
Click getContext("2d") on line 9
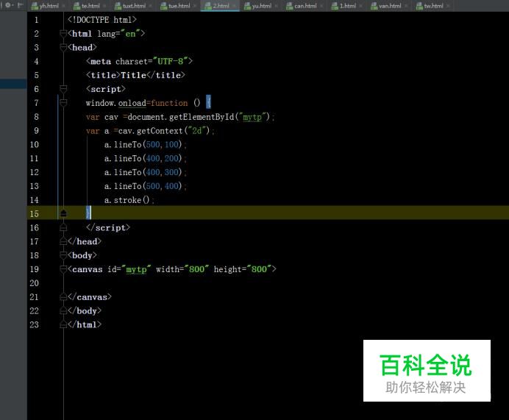click(173, 131)
